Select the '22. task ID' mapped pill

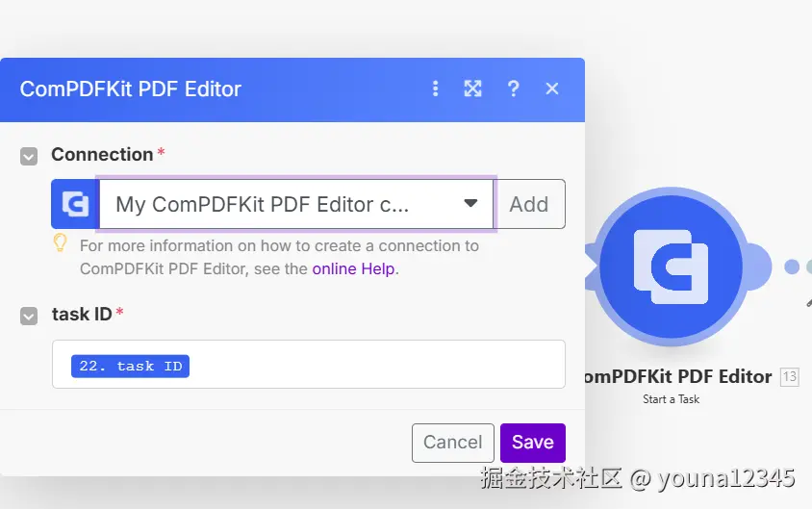pos(131,366)
